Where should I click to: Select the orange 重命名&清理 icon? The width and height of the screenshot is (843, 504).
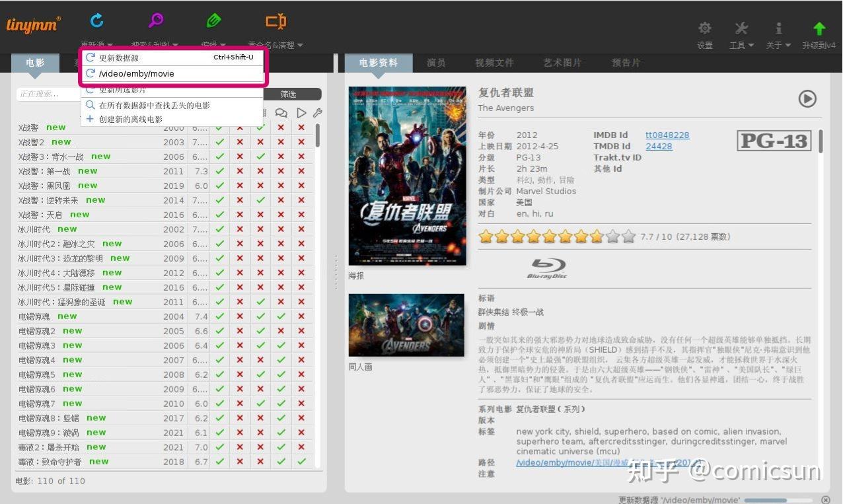(x=275, y=20)
